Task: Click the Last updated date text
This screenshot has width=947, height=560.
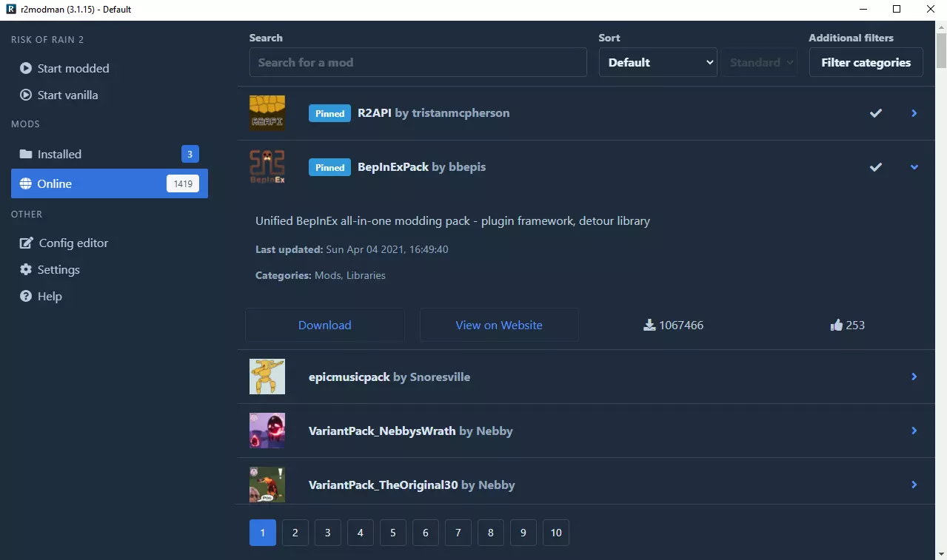Action: pos(352,249)
